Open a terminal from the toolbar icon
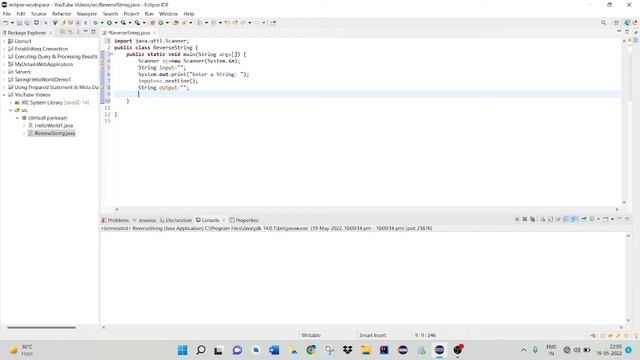Screen dimensions: 640x360 36,23
